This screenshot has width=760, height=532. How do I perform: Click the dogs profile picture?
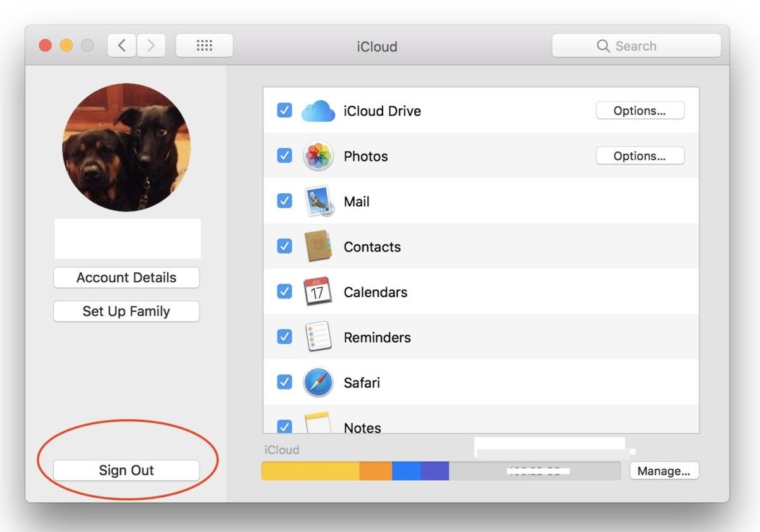tap(126, 147)
